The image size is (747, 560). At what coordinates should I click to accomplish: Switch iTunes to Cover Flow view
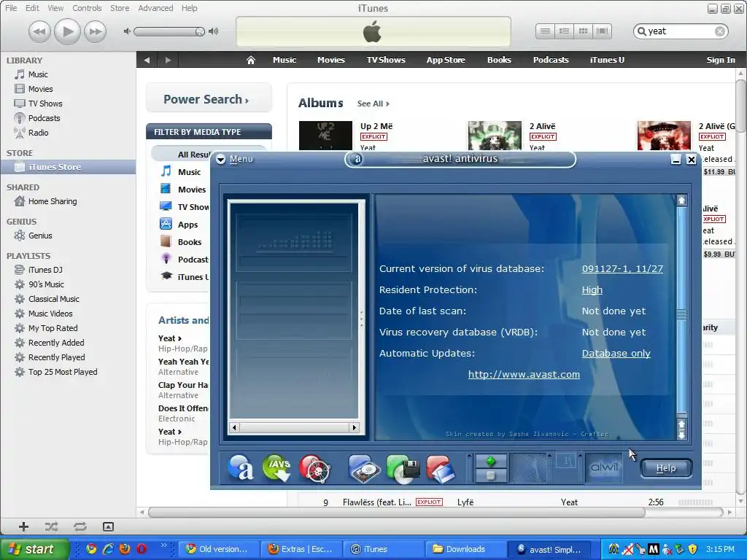pyautogui.click(x=602, y=31)
